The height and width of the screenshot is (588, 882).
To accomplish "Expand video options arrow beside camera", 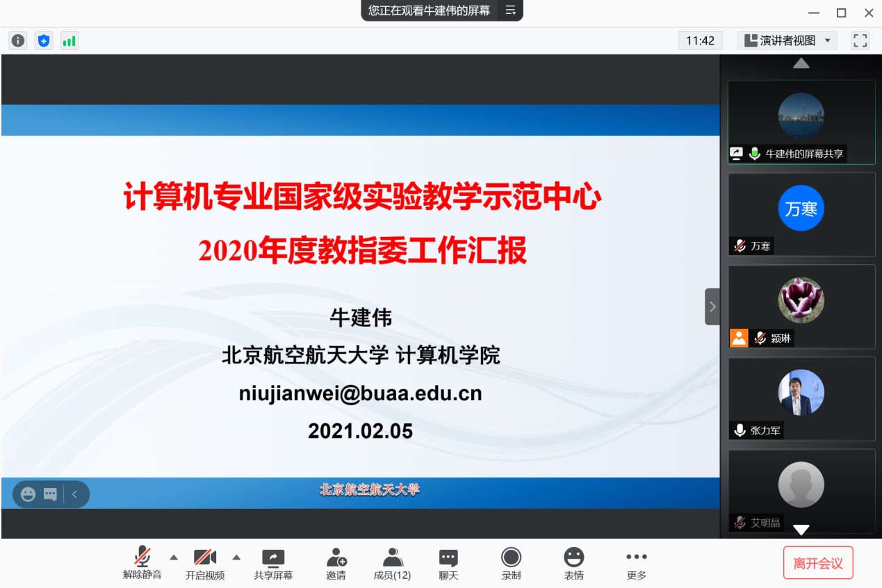I will pyautogui.click(x=236, y=557).
